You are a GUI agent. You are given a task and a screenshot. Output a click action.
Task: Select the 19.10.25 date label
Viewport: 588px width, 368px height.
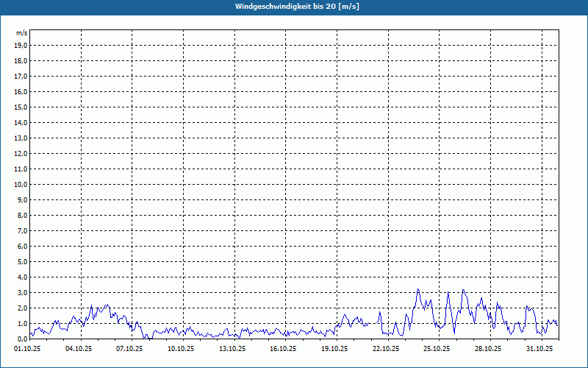point(334,349)
